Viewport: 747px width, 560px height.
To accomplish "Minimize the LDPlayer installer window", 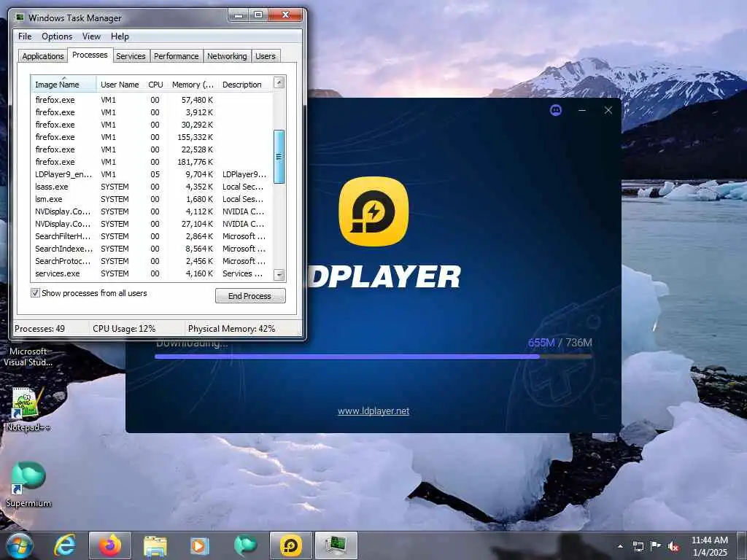I will pyautogui.click(x=581, y=111).
